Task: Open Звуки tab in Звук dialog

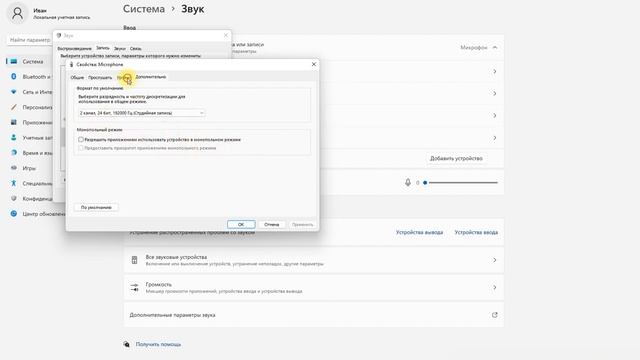Action: [120, 49]
